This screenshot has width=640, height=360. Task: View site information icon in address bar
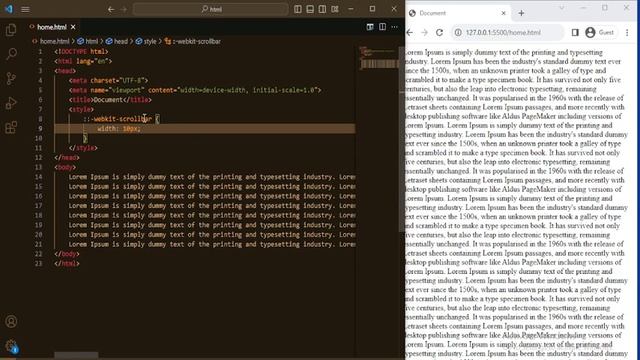458,32
